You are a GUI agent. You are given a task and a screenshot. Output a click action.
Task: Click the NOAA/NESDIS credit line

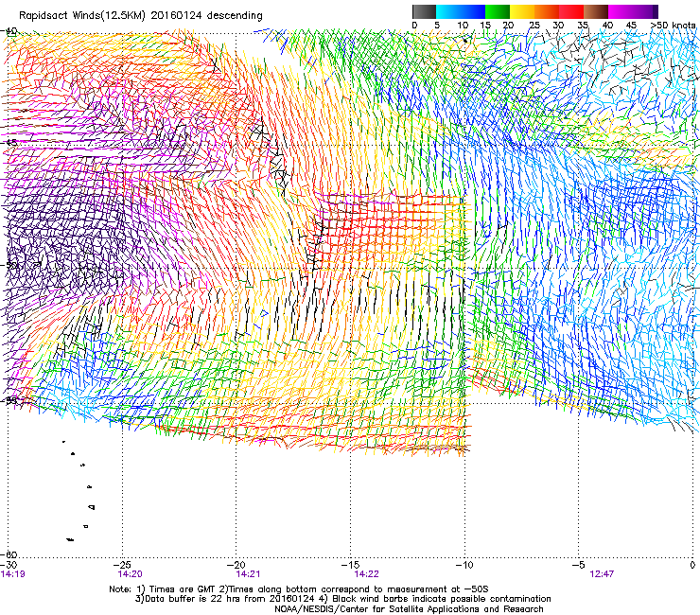point(409,609)
